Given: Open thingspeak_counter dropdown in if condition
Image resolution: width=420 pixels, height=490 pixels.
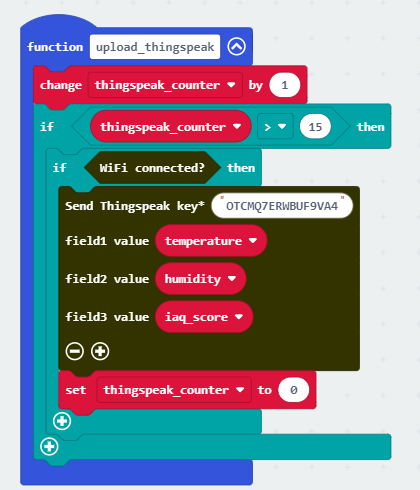Looking at the screenshot, I should pyautogui.click(x=170, y=127).
